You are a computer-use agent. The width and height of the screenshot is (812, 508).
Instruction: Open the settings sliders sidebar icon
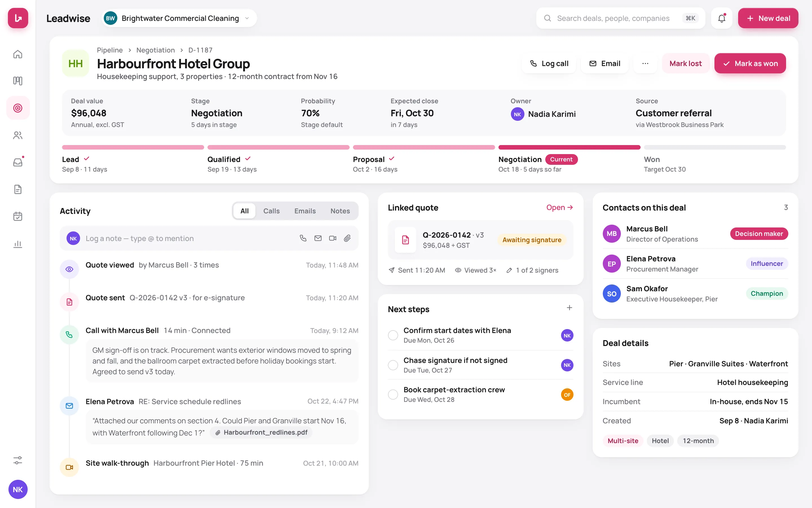tap(18, 460)
